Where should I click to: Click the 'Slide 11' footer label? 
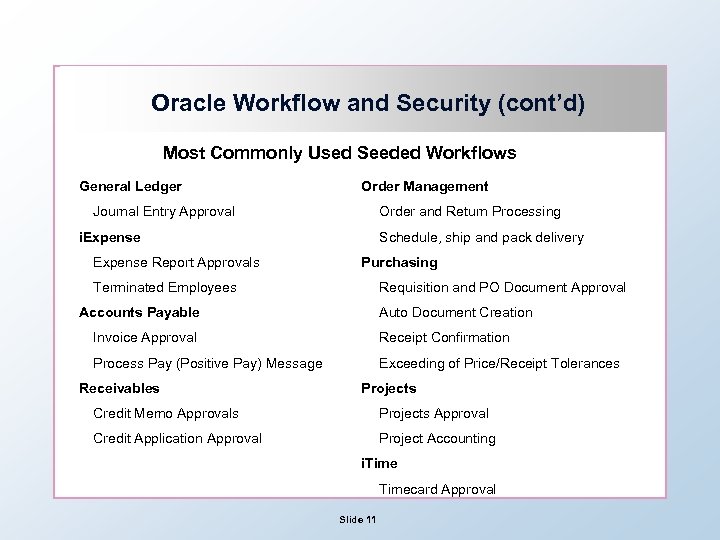point(357,519)
